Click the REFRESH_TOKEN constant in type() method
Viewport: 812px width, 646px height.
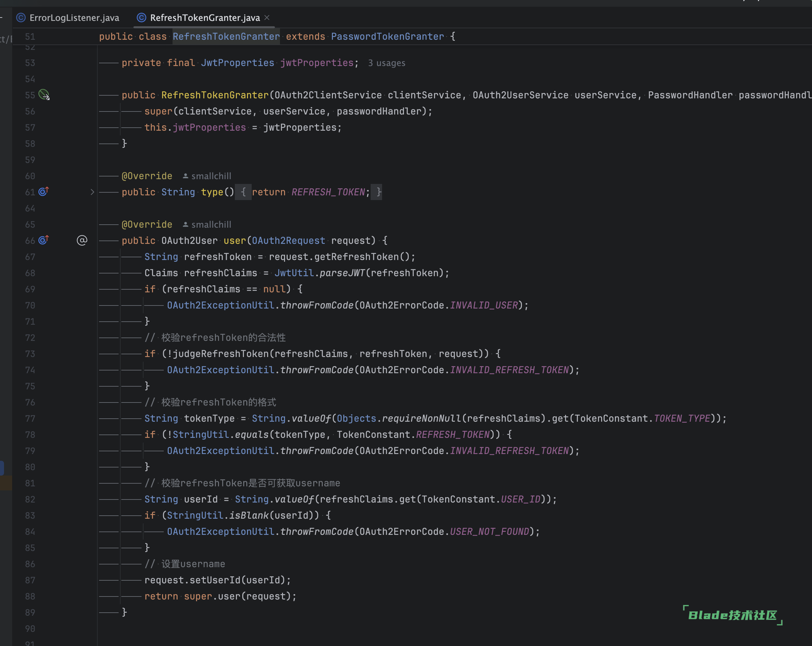click(328, 192)
